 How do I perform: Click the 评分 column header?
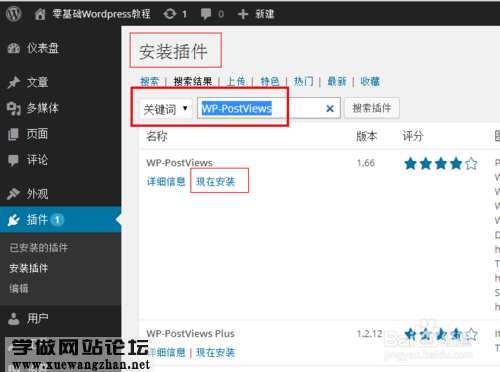coord(413,136)
